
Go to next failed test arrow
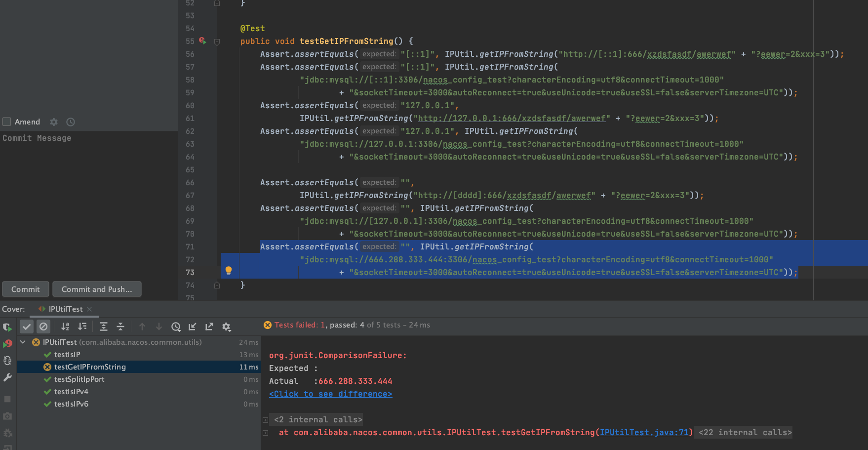tap(159, 327)
